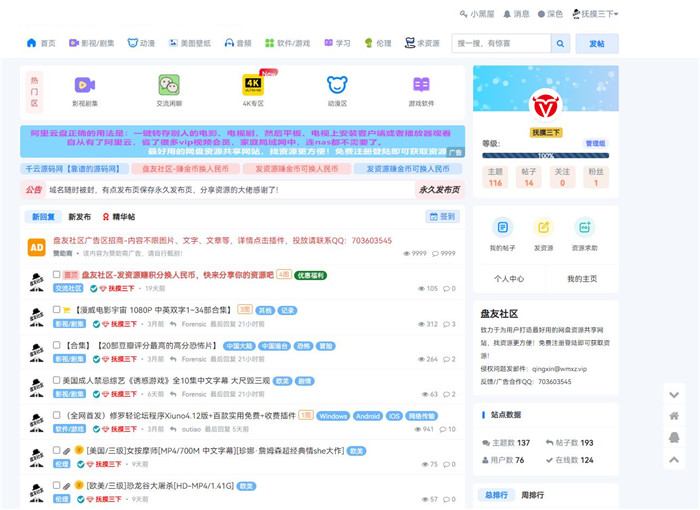Click the 发资源 edit icon
700x510 pixels.
[543, 227]
